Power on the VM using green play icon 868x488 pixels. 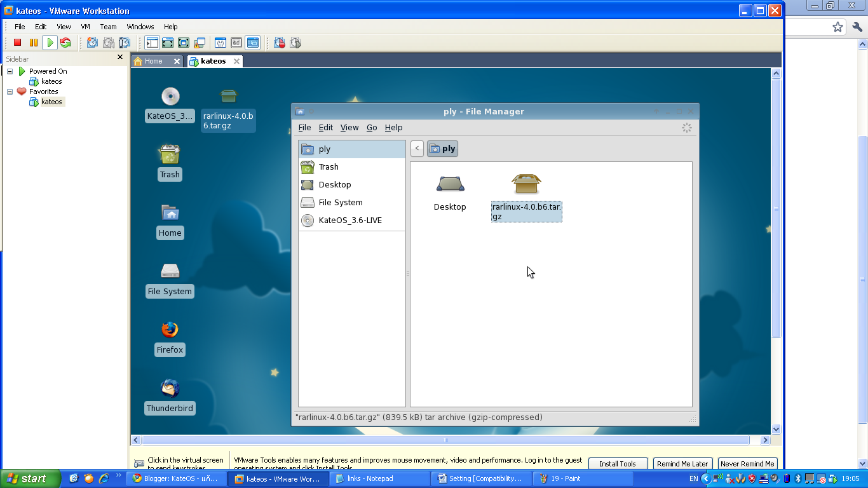[50, 43]
